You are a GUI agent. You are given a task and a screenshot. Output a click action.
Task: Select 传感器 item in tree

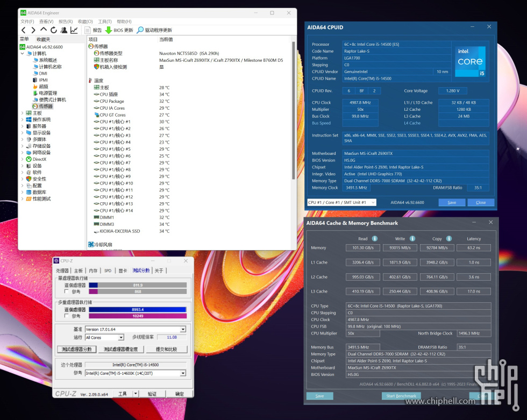42,106
